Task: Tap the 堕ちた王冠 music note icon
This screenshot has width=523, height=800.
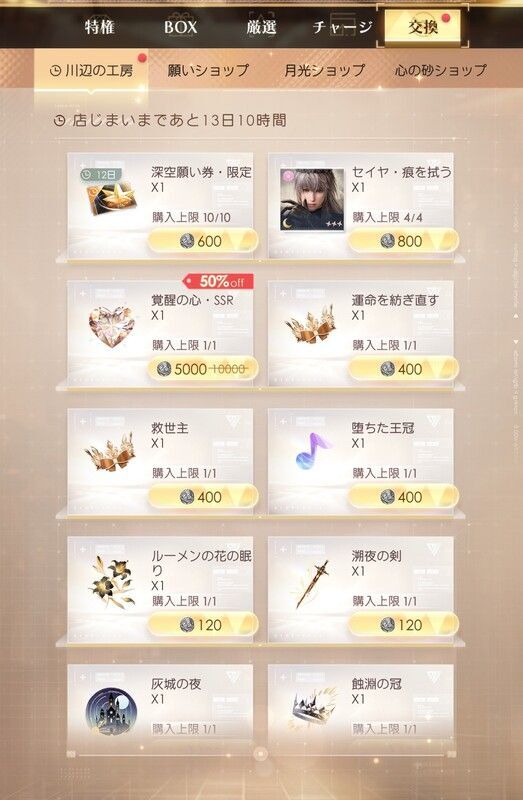Action: (x=312, y=451)
